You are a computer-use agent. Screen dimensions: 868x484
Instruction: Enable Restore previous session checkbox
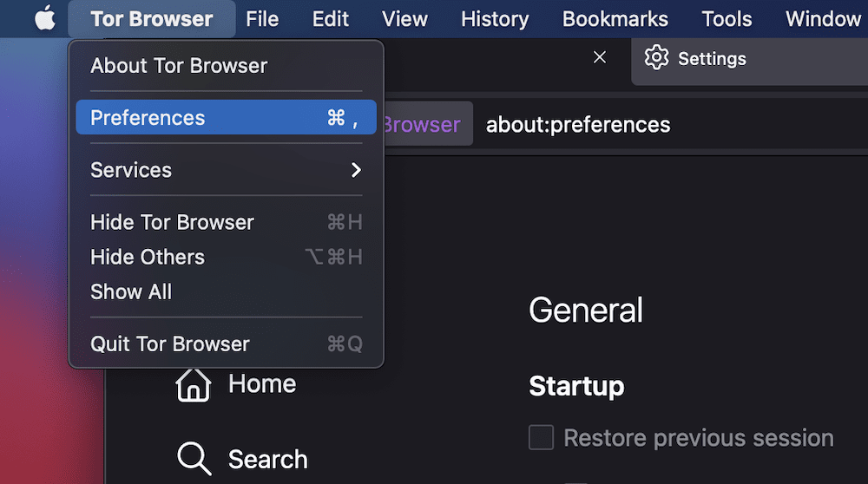(542, 438)
